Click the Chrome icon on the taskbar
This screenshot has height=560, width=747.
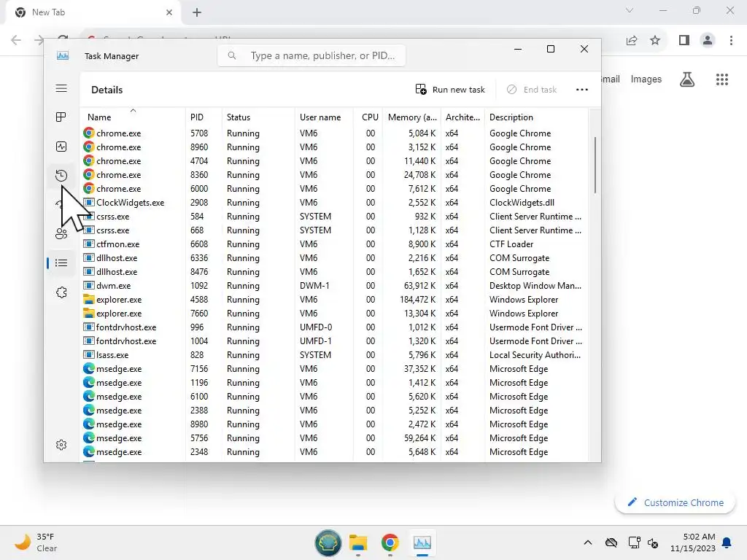tap(390, 542)
